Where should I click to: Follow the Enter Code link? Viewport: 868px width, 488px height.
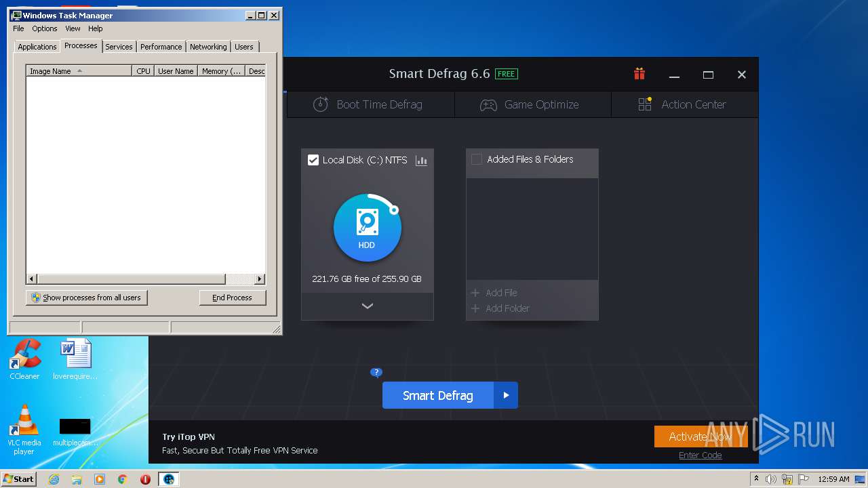(x=700, y=455)
